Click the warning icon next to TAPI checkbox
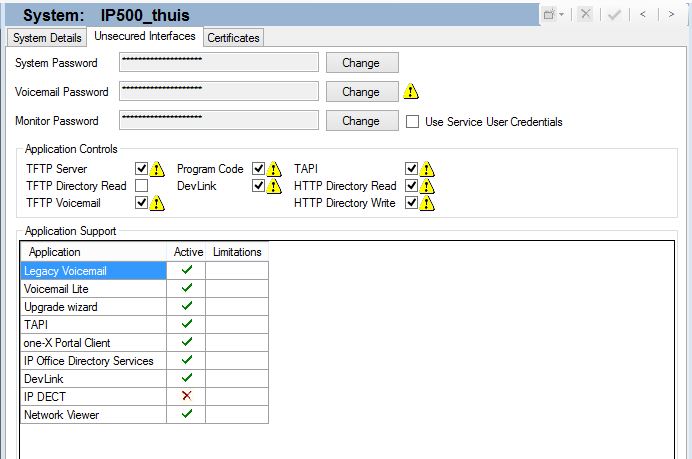Viewport: 692px width, 459px height. pos(427,169)
